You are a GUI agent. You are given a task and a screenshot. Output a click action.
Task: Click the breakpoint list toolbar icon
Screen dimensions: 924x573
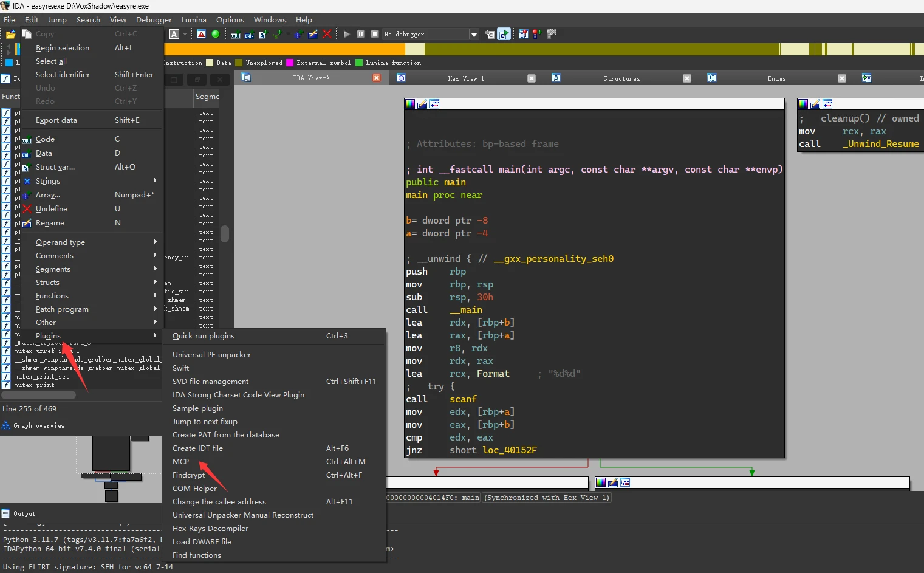524,34
